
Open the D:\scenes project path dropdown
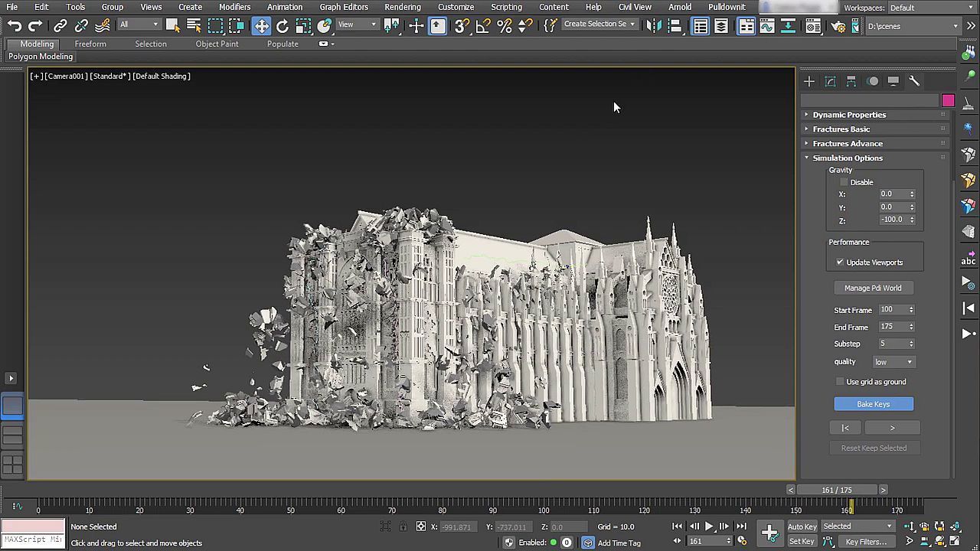(x=912, y=26)
